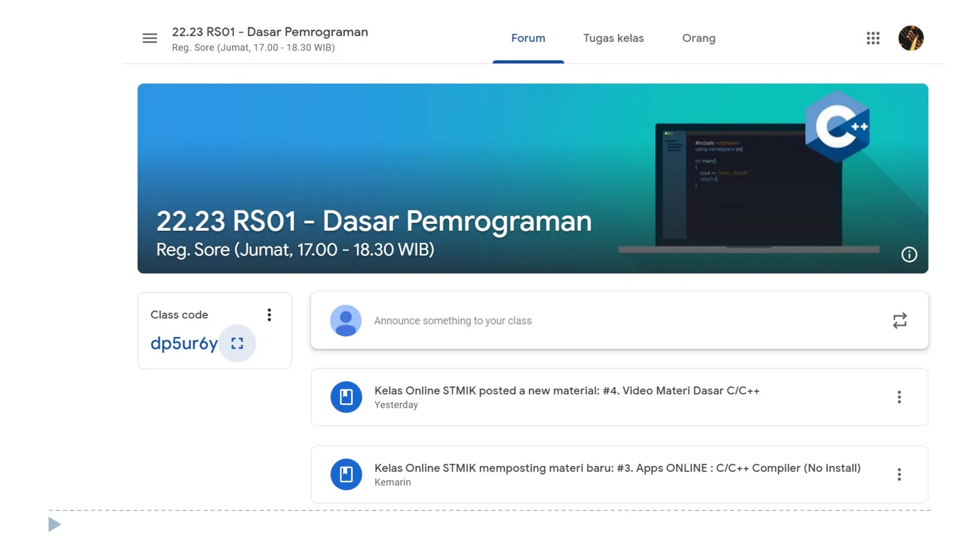Open #3 Apps ONLINE Compiler post

617,468
